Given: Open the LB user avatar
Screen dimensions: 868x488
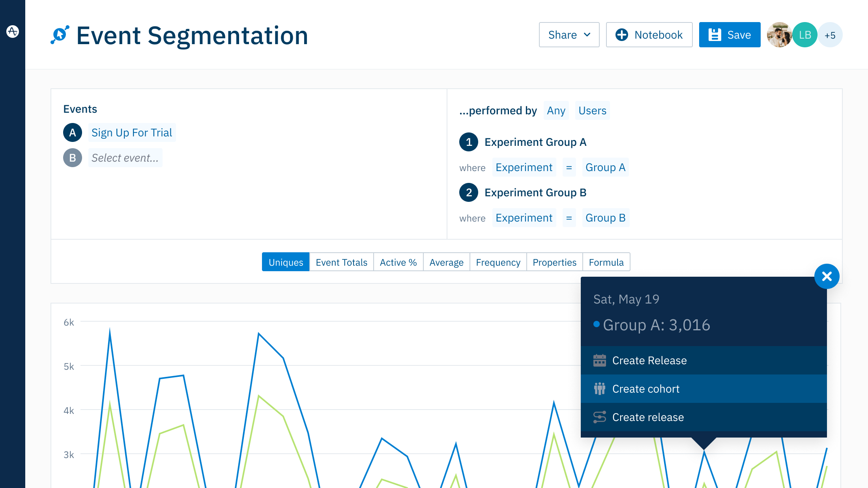Looking at the screenshot, I should coord(804,35).
